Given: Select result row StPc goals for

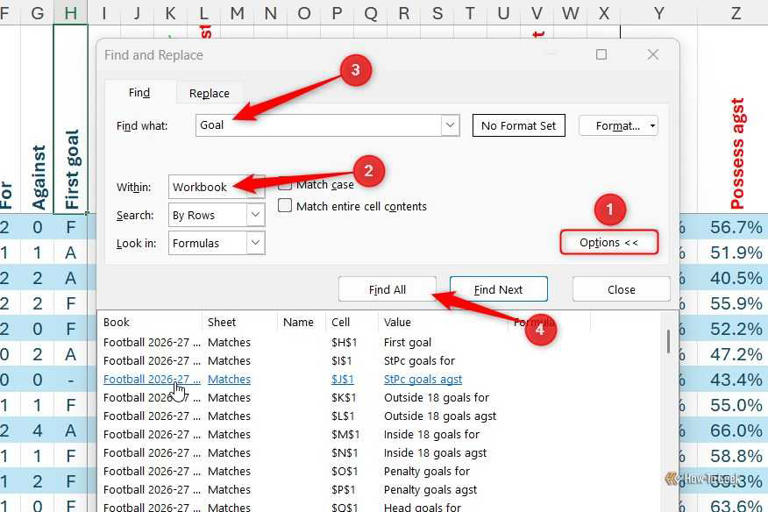Looking at the screenshot, I should pyautogui.click(x=380, y=361).
